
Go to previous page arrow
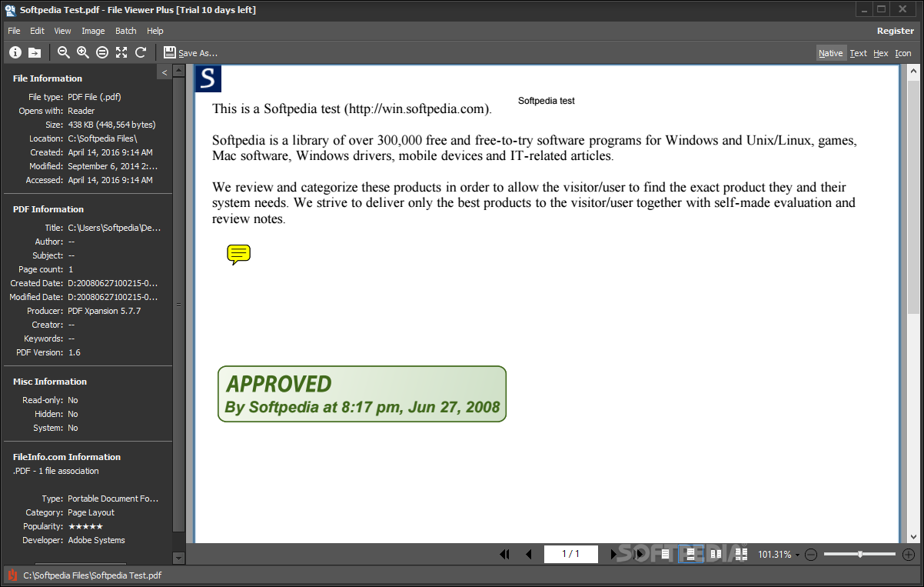[529, 554]
